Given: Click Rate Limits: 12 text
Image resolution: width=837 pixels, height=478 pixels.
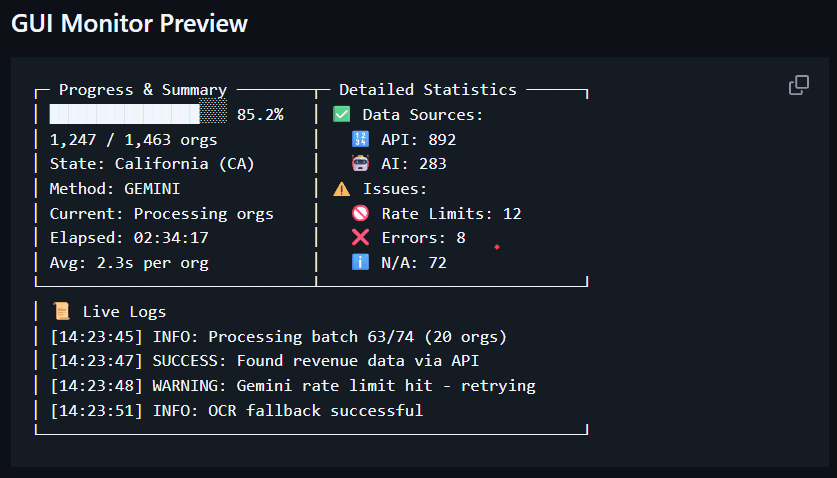Looking at the screenshot, I should click(451, 214).
